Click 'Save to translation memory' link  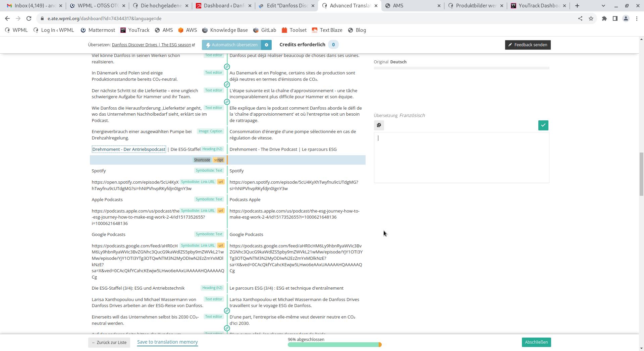coord(167,342)
